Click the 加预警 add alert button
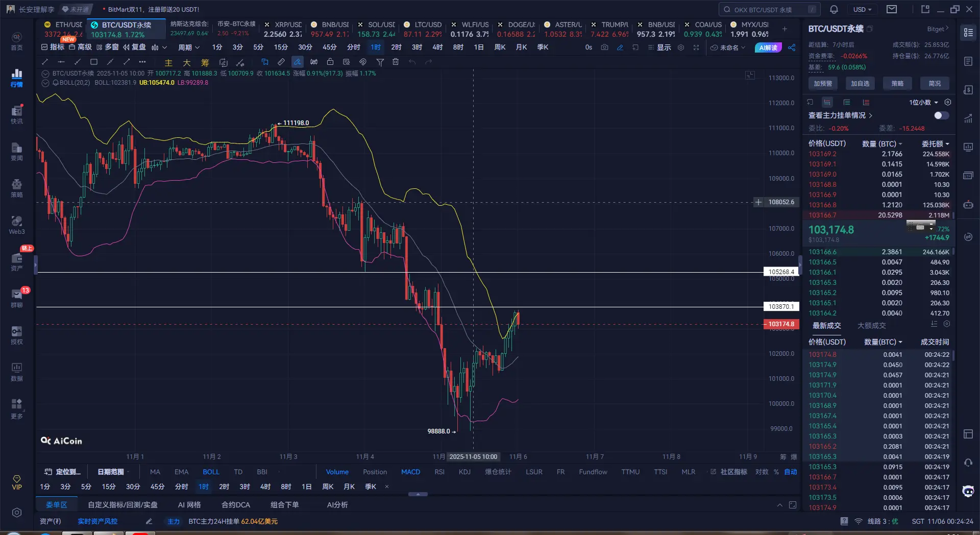Image resolution: width=980 pixels, height=535 pixels. tap(823, 84)
